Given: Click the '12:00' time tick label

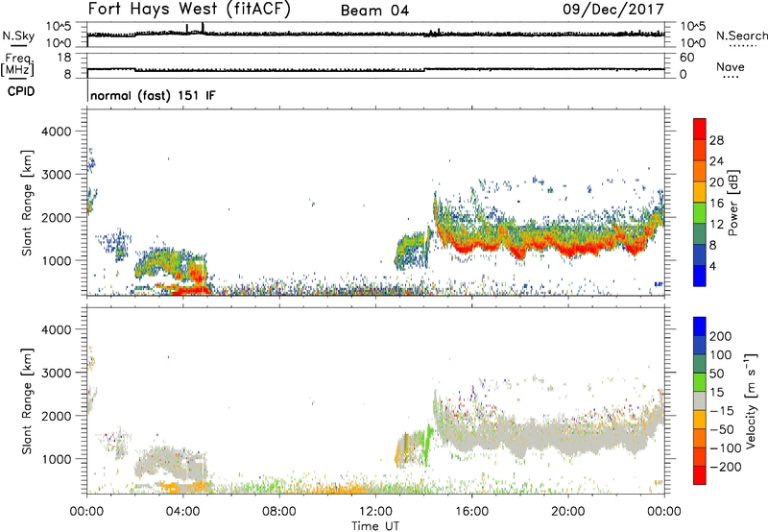Looking at the screenshot, I should coord(375,512).
